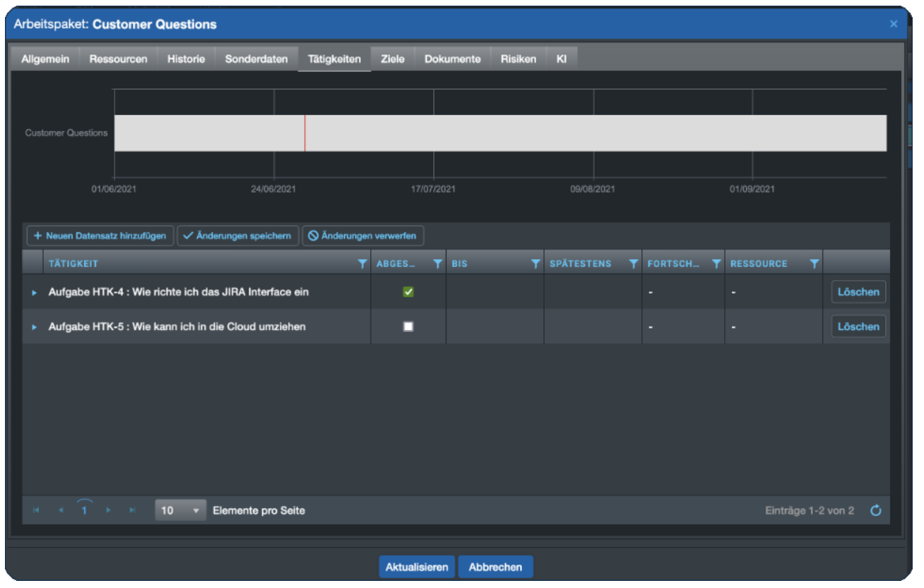Image resolution: width=924 pixels, height=588 pixels.
Task: Open the filter for the Abges... column
Action: 437,264
